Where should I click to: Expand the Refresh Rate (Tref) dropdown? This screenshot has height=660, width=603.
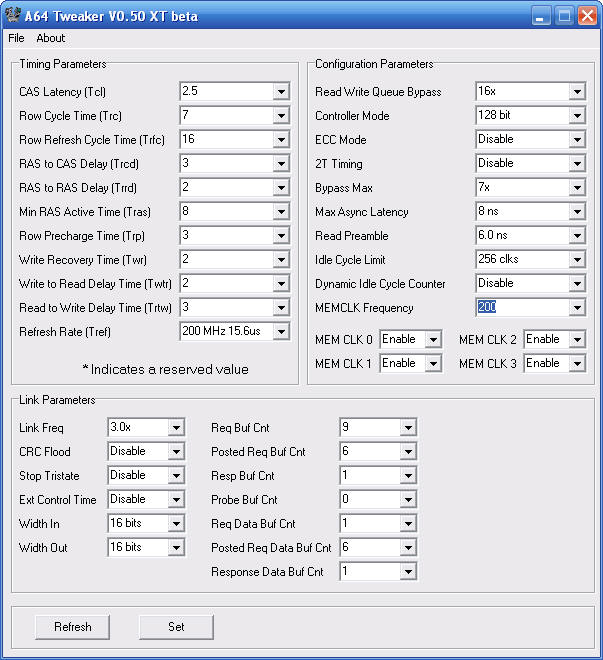click(x=281, y=331)
